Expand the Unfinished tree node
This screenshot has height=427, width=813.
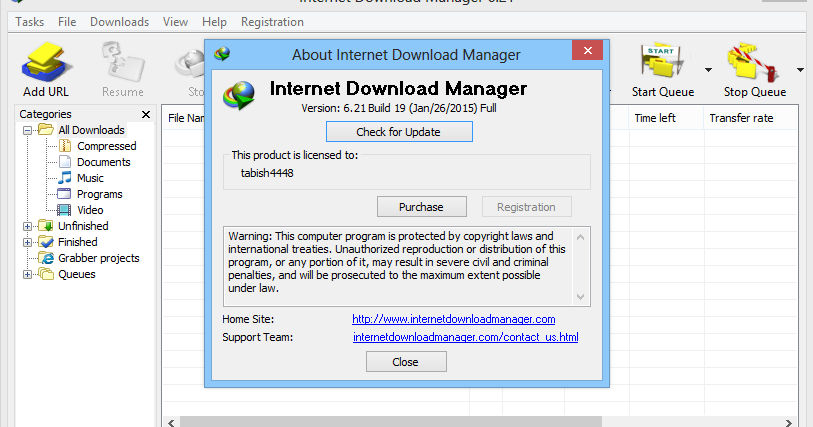[27, 226]
